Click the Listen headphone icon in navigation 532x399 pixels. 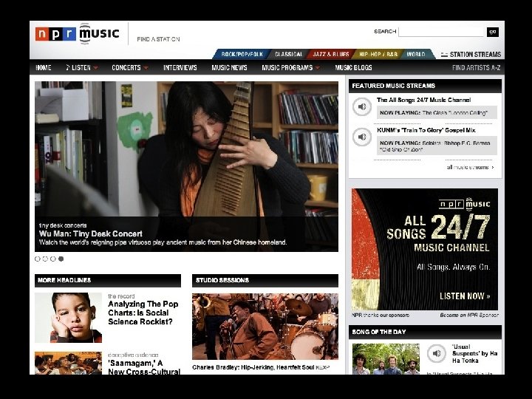(x=68, y=67)
